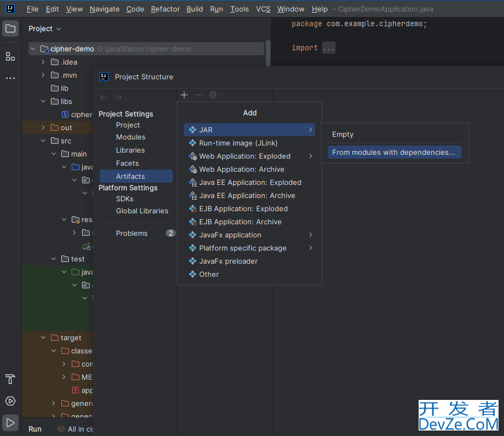Open the Services tool window icon
Viewport: 504px width, 436px height.
pos(10,401)
